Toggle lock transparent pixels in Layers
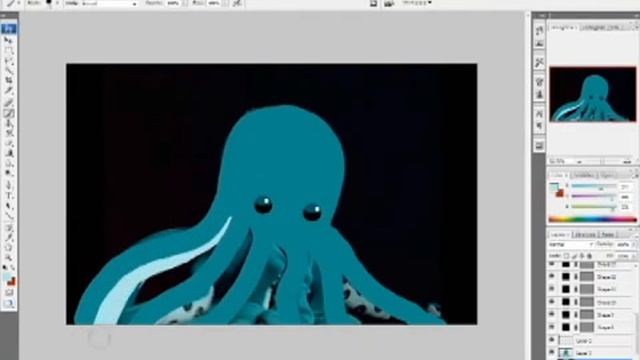 566,256
